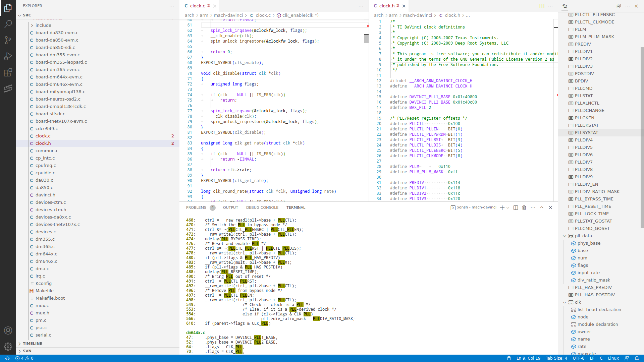Expand the include folder

coord(43,25)
